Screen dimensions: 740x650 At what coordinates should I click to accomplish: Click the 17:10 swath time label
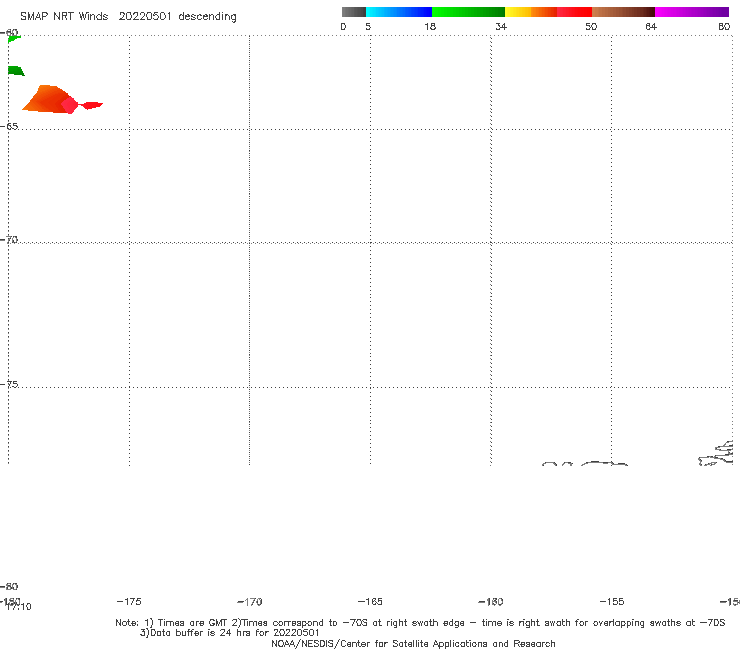coord(19,607)
